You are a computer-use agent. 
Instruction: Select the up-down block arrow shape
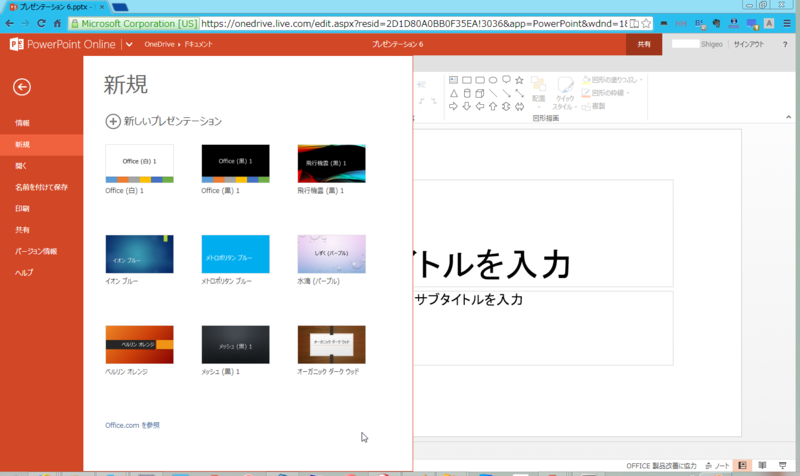(x=506, y=106)
